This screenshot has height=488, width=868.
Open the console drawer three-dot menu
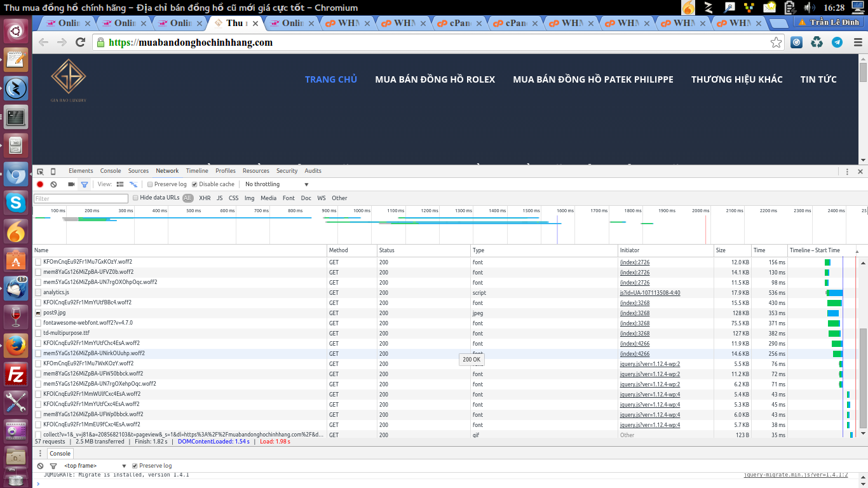[40, 453]
